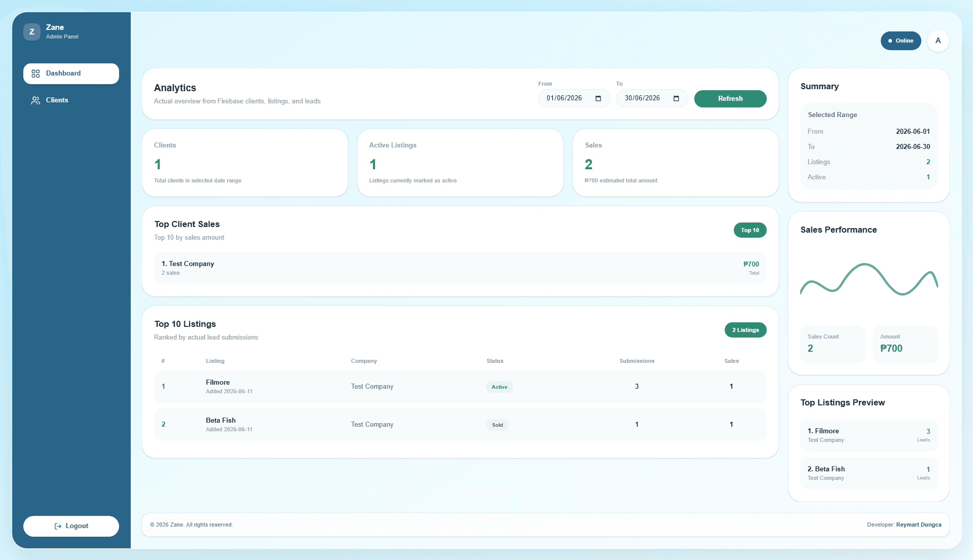Open the user avatar labeled A
Screen dimensions: 973x560
coord(938,41)
